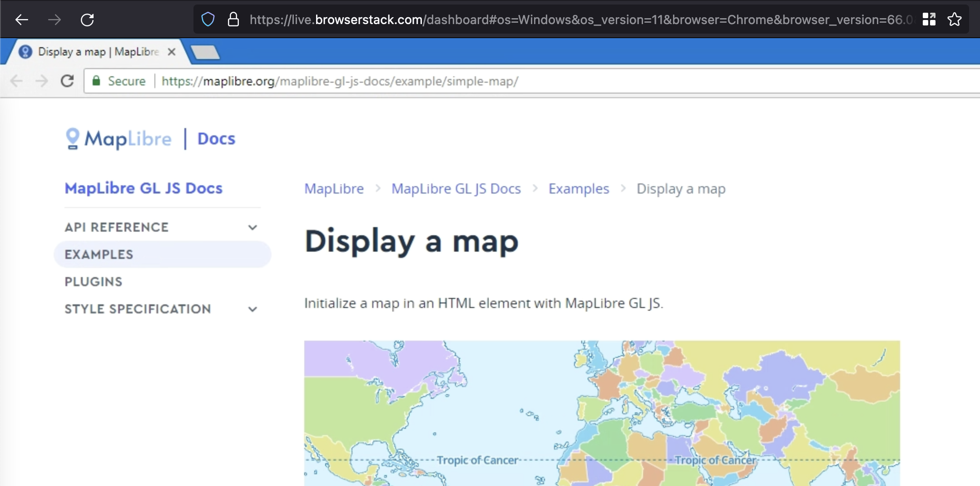Click the maplibre.org address bar
The width and height of the screenshot is (980, 486).
coord(531,81)
